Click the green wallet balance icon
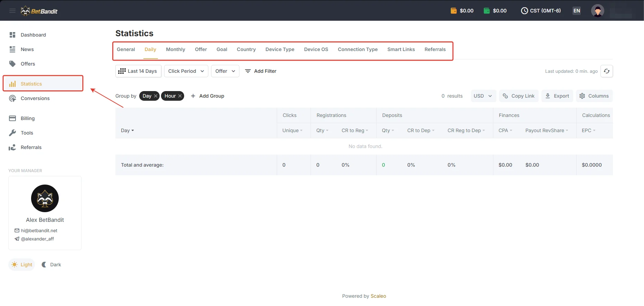 (x=487, y=11)
